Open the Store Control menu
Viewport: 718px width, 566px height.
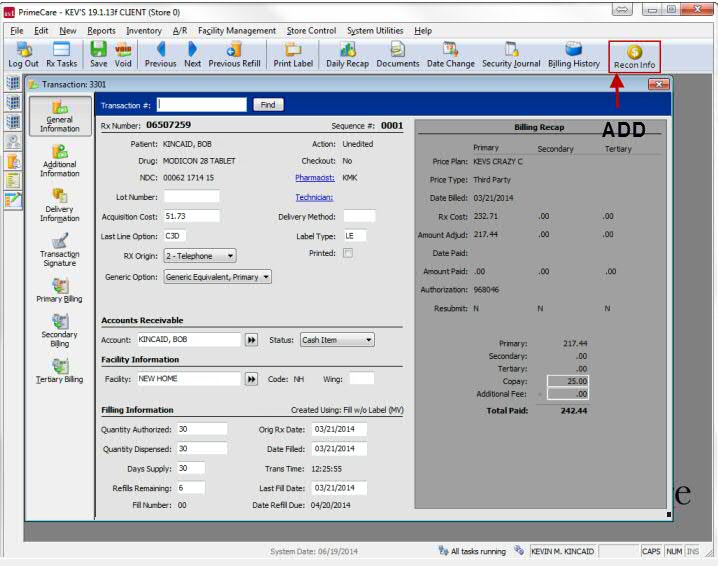311,31
